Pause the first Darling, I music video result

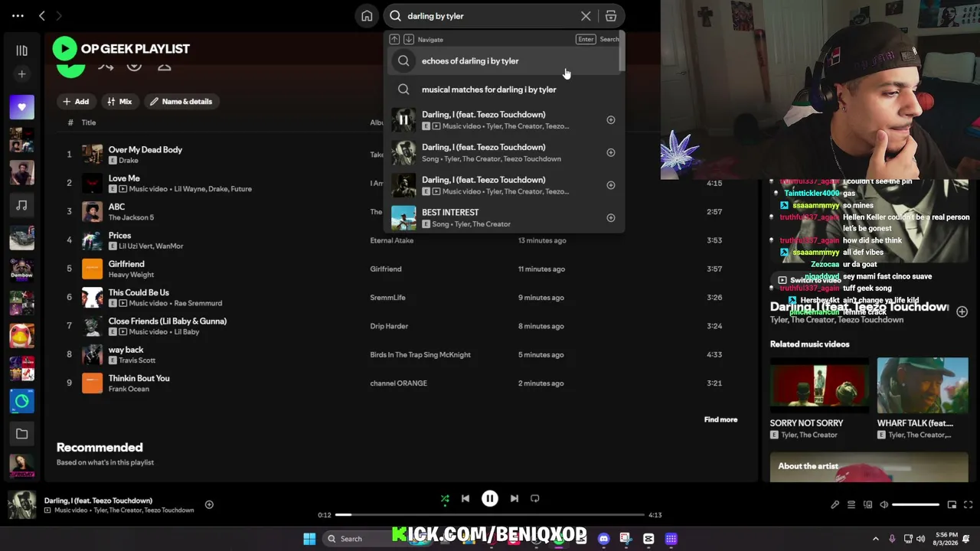[x=403, y=120]
